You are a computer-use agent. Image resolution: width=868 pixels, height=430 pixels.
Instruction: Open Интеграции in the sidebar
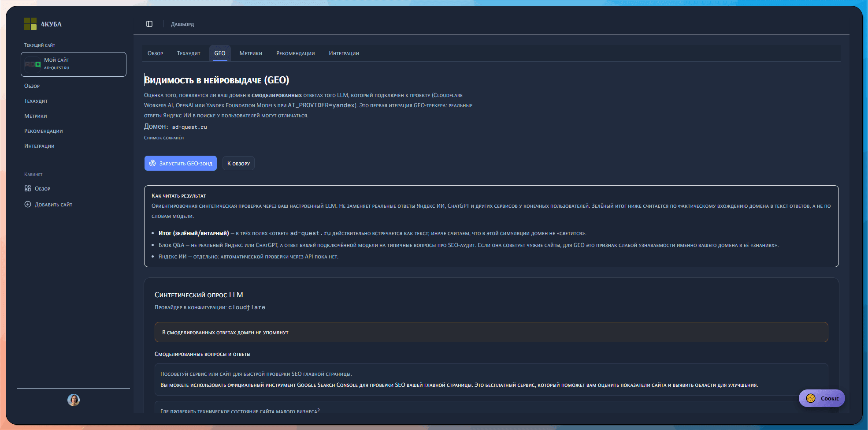pos(39,146)
